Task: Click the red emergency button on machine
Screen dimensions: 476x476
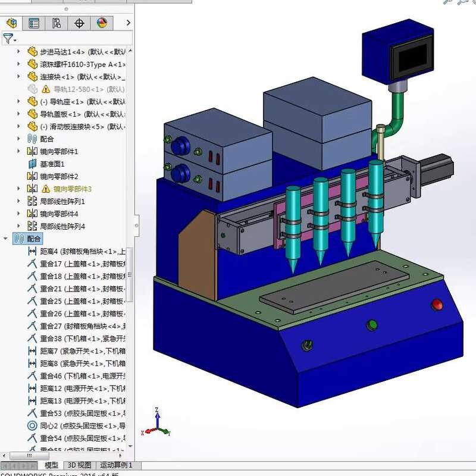Action: [x=437, y=305]
